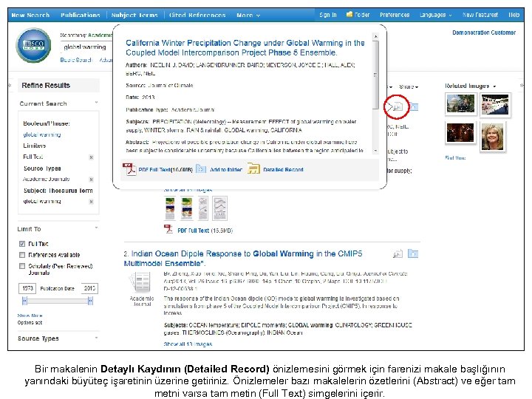532x399 pixels.
Task: Click the search box containing global warming
Action: [x=86, y=47]
